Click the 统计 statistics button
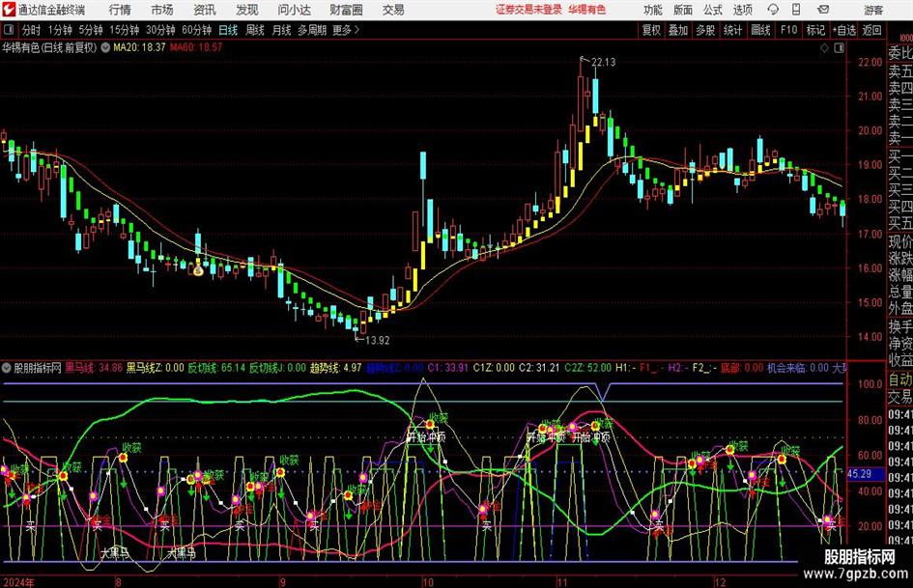This screenshot has height=588, width=913. click(x=732, y=30)
